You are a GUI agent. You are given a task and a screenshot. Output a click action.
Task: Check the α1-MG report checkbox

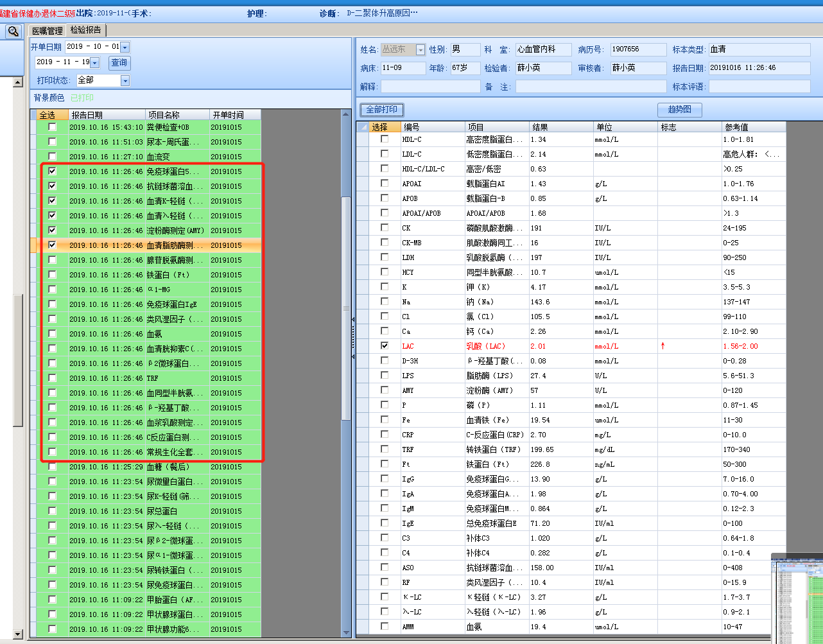(x=53, y=290)
